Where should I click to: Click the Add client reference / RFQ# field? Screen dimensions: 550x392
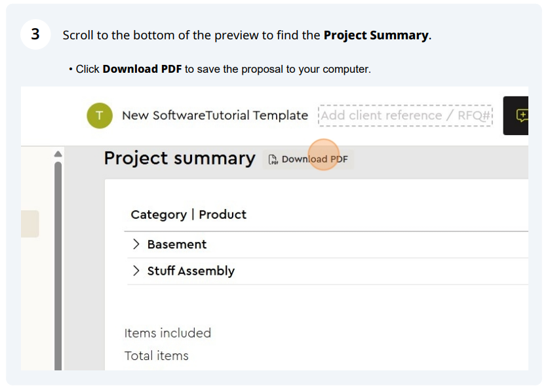(x=405, y=115)
